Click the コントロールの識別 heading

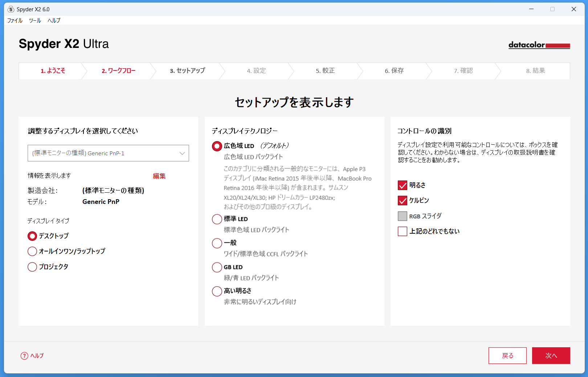pos(424,131)
